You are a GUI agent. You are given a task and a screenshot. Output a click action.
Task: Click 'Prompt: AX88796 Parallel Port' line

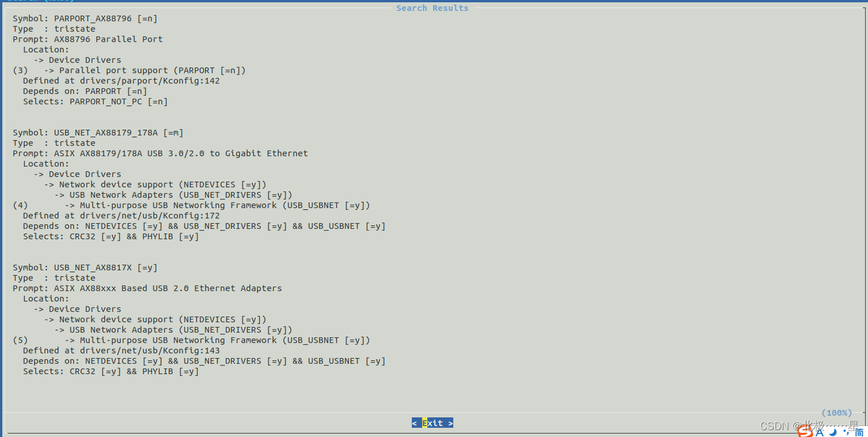point(88,39)
